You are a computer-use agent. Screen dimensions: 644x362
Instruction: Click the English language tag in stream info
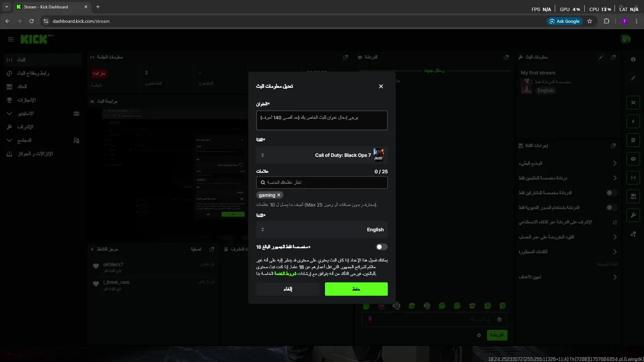tap(545, 90)
